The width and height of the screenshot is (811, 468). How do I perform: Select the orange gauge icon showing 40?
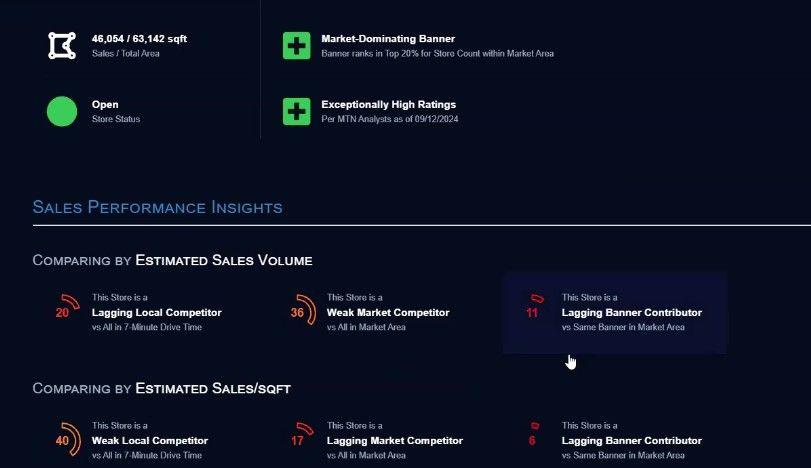click(66, 438)
